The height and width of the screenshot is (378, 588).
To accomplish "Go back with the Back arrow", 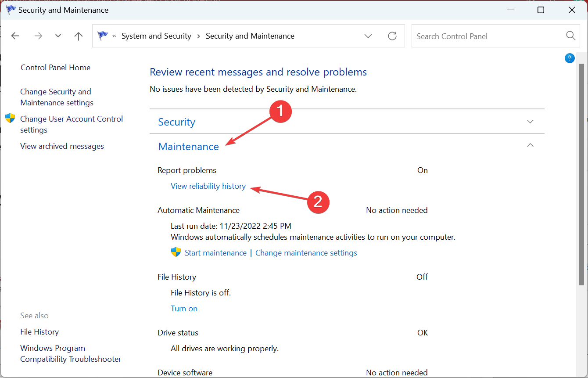I will (15, 36).
